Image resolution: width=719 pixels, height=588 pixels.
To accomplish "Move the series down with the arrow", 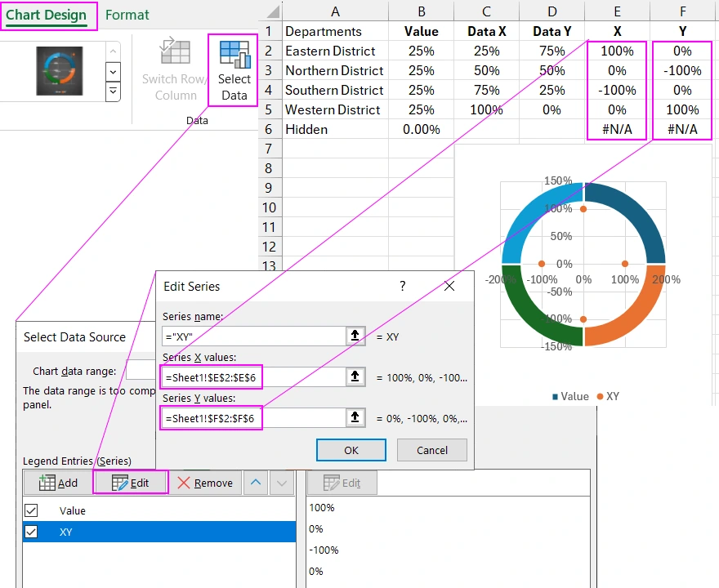I will click(x=282, y=483).
